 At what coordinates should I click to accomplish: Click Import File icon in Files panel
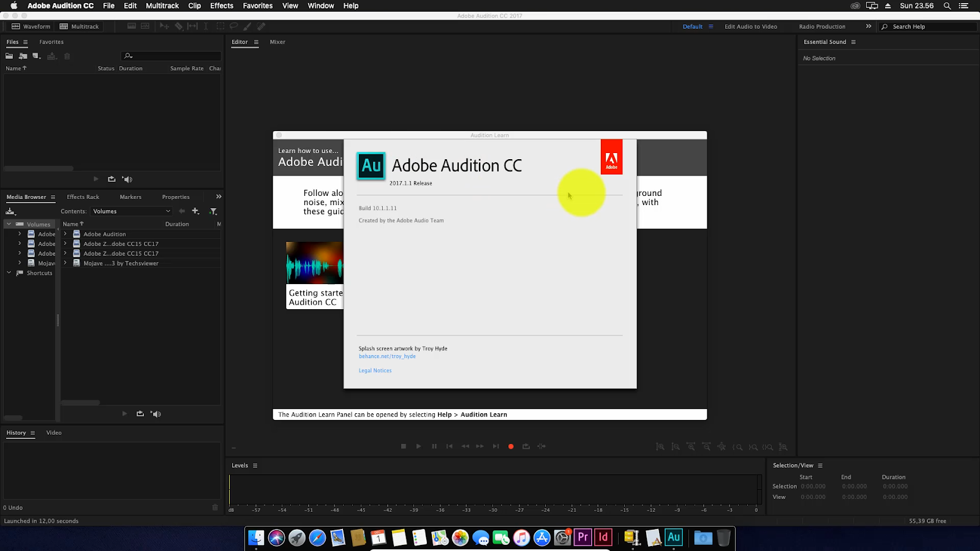(23, 56)
